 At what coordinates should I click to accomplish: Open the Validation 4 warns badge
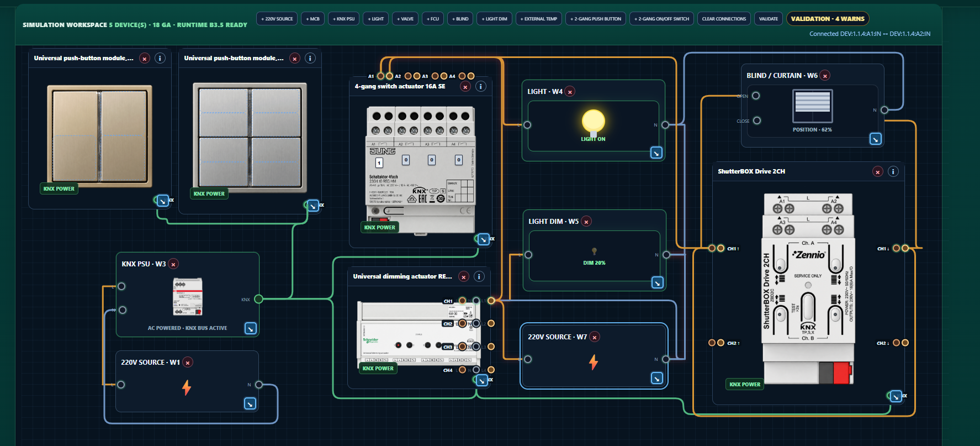828,19
